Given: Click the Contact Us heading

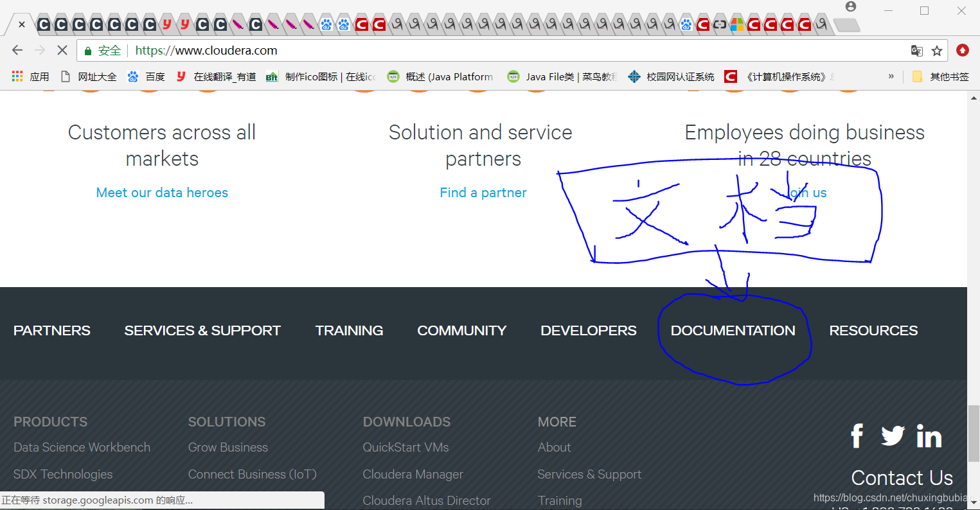Looking at the screenshot, I should 902,478.
